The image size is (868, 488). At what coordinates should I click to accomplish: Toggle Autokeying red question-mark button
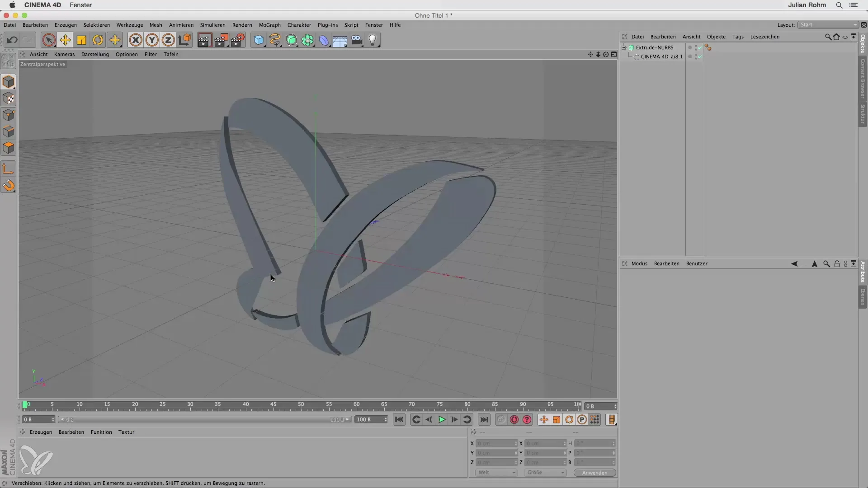[527, 420]
